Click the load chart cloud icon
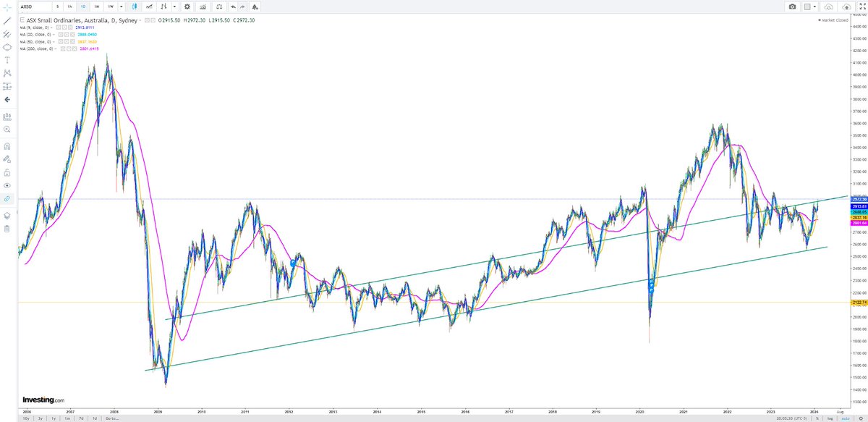Image resolution: width=868 pixels, height=422 pixels. click(828, 7)
